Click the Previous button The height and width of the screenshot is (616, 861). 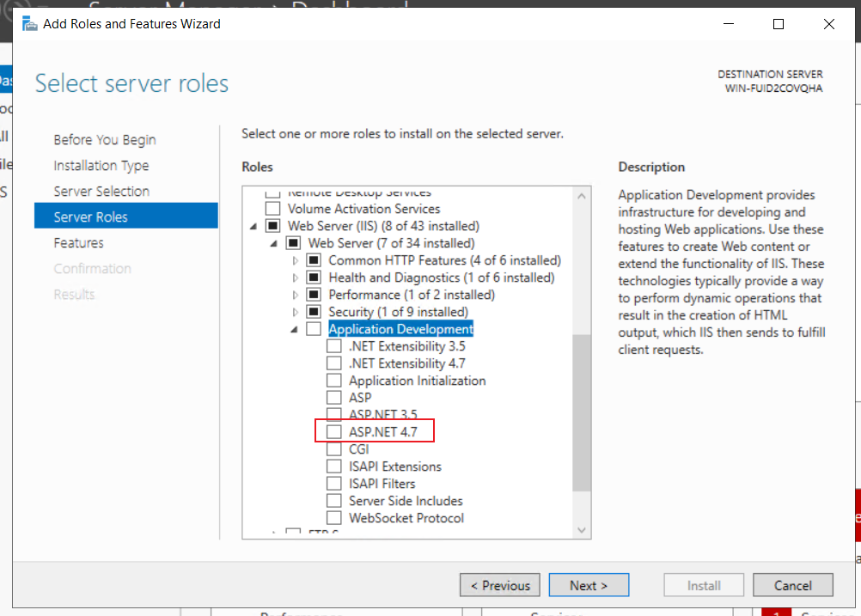[500, 585]
